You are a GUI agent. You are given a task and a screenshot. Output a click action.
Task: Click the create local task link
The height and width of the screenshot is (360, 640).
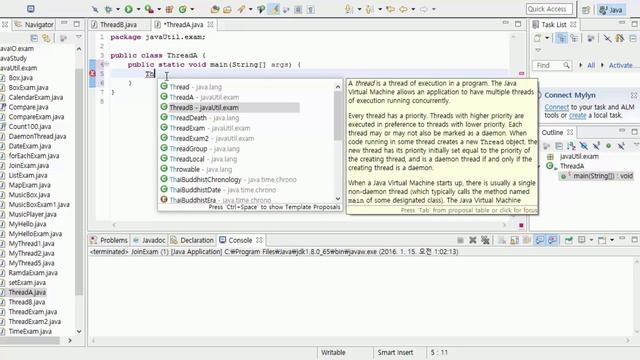(x=578, y=116)
